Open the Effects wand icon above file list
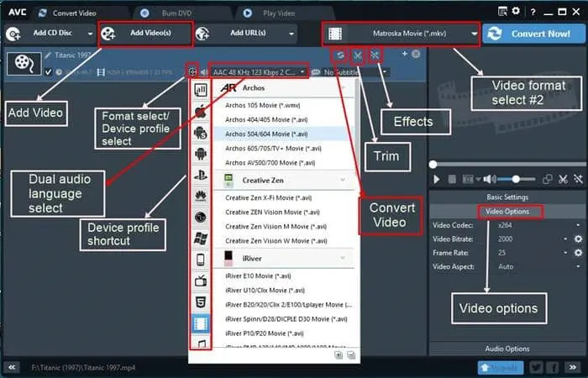Viewport: 588px width, 378px height. [x=375, y=55]
